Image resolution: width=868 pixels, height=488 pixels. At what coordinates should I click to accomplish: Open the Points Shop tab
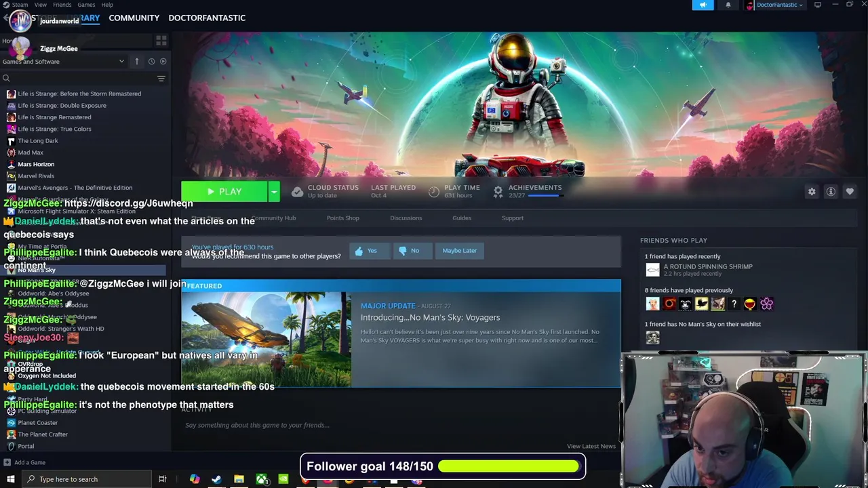(343, 218)
